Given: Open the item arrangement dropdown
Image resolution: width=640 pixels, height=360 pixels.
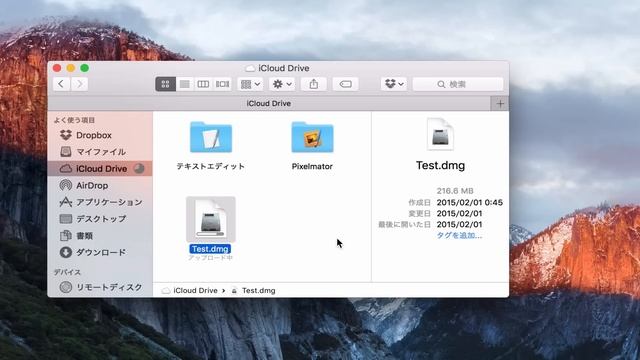Looking at the screenshot, I should coord(250,84).
